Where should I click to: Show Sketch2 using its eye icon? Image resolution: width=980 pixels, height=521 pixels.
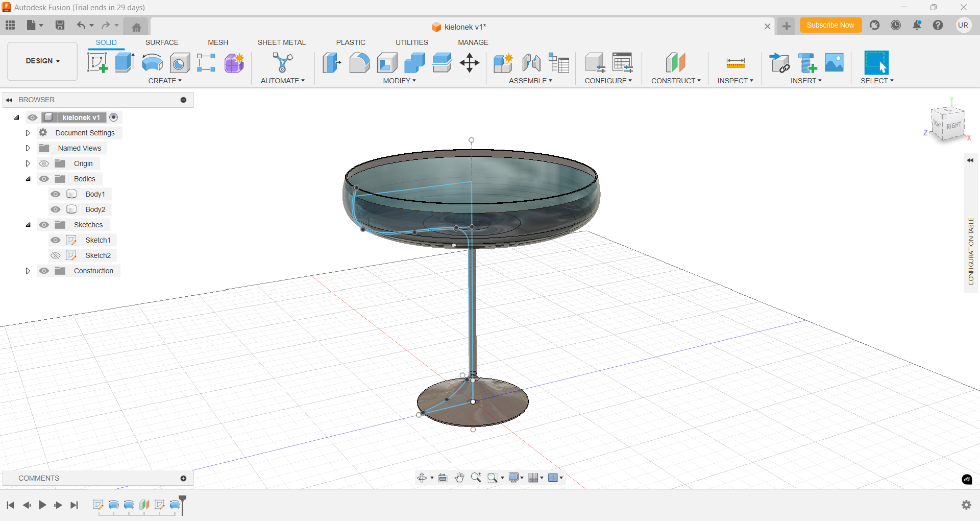coord(56,255)
